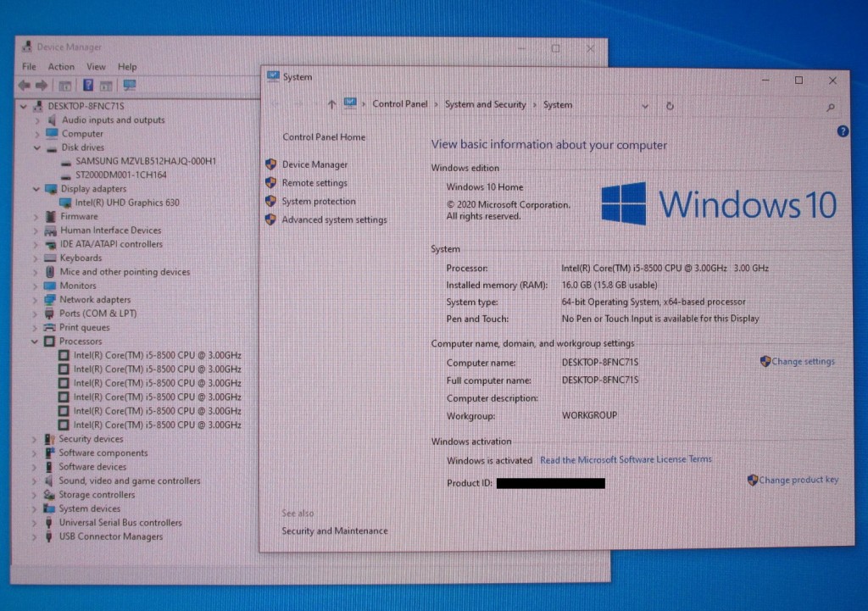Click System and Security in the breadcrumb
This screenshot has height=611, width=868.
(x=486, y=104)
